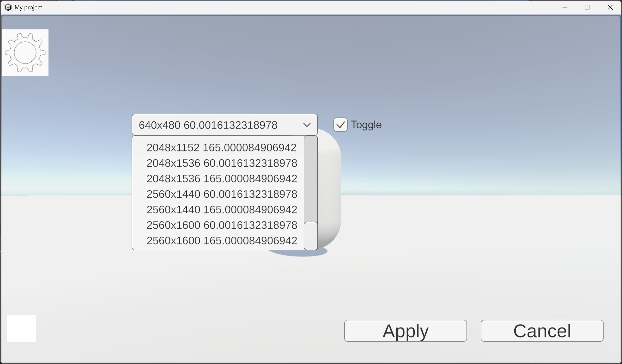Select 2560x1600 165.000084906942 option
Screen dimensions: 622x364
(221, 241)
